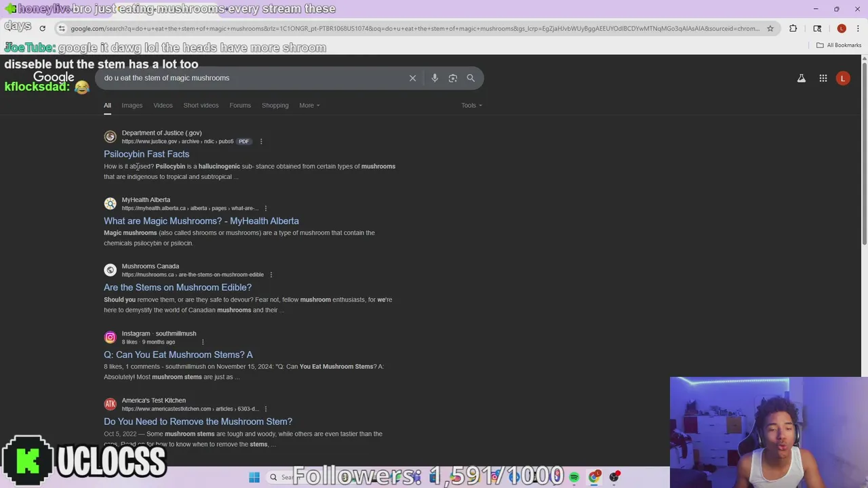Open Chrome from the taskbar
The width and height of the screenshot is (868, 488).
[x=595, y=477]
